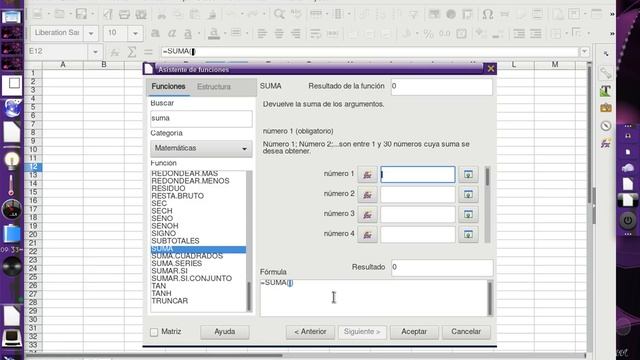
Task: Select TRUNCAR in the function list
Action: click(169, 301)
